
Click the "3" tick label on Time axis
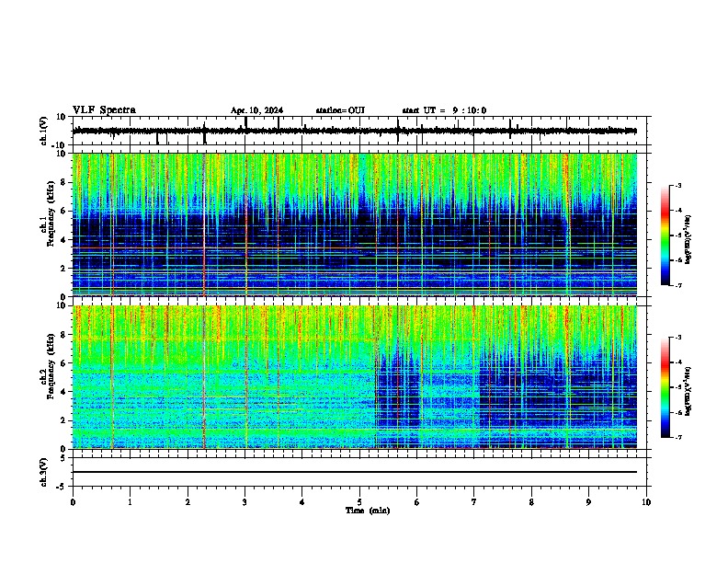[x=245, y=502]
